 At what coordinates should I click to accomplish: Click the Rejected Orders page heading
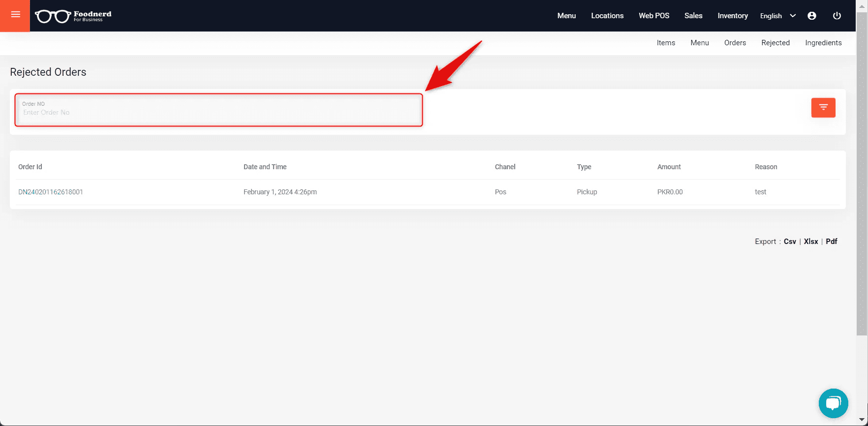point(48,72)
